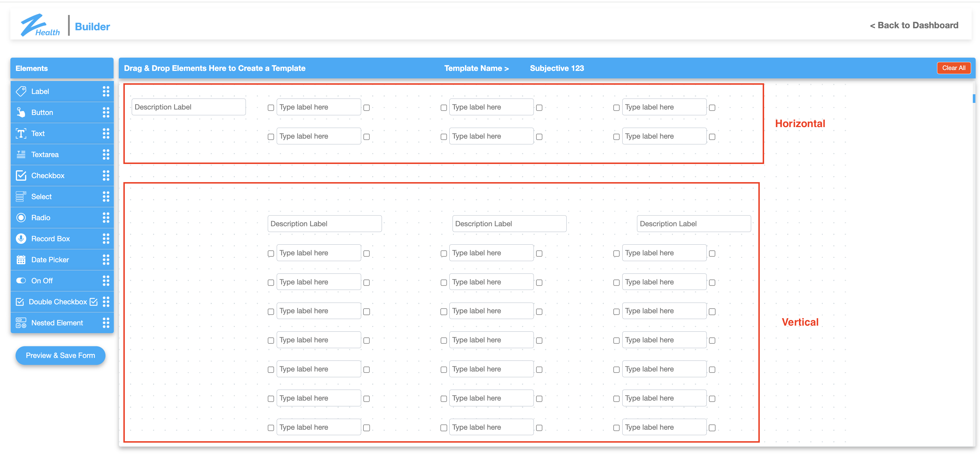Tick the left checkbox in horizontal second row, middle column
This screenshot has height=468, width=980.
click(443, 137)
